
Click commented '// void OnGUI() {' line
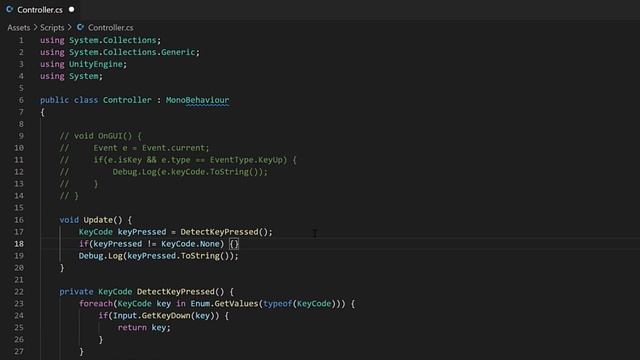(x=100, y=136)
